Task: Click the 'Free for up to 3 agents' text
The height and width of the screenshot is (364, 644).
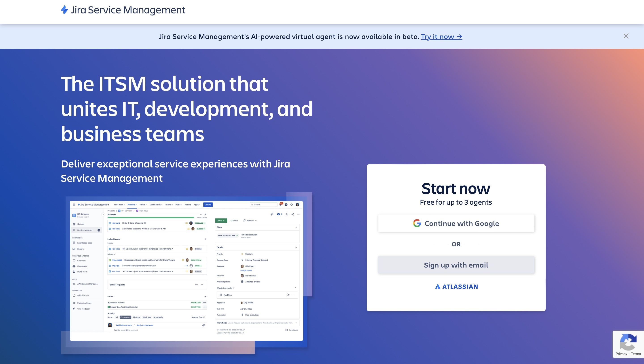Action: point(456,202)
